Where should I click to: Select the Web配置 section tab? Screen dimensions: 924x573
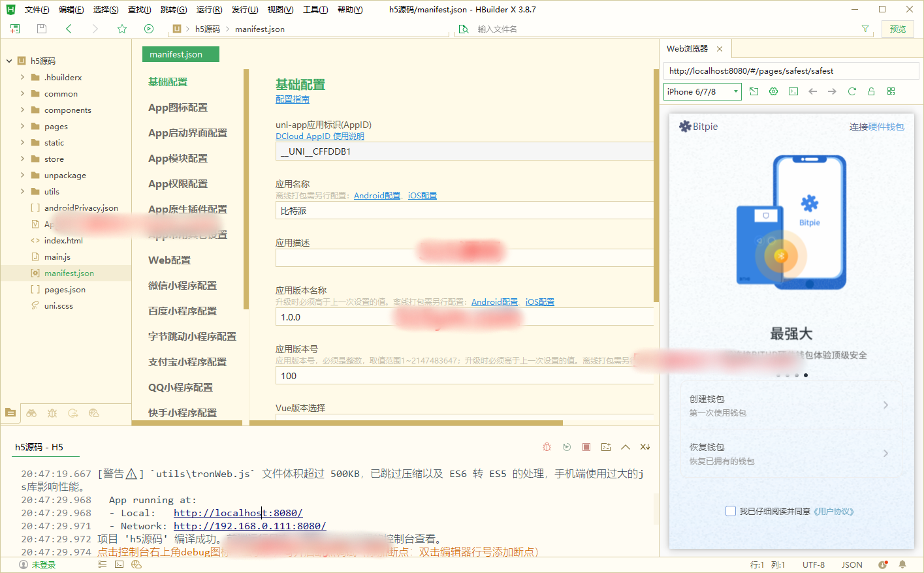pos(170,260)
